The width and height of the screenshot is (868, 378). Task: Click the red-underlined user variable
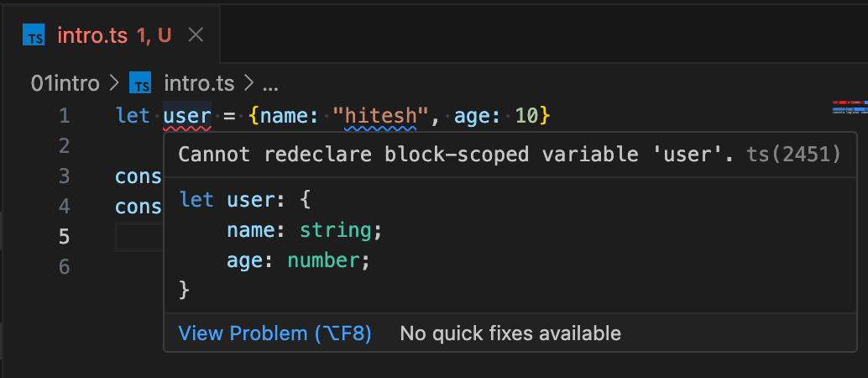[x=187, y=116]
